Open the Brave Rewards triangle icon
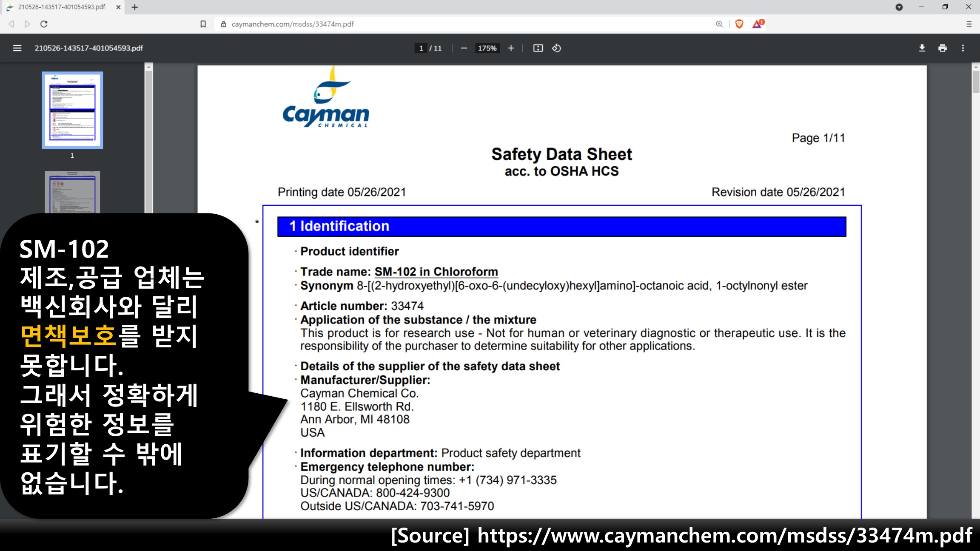 (x=758, y=24)
